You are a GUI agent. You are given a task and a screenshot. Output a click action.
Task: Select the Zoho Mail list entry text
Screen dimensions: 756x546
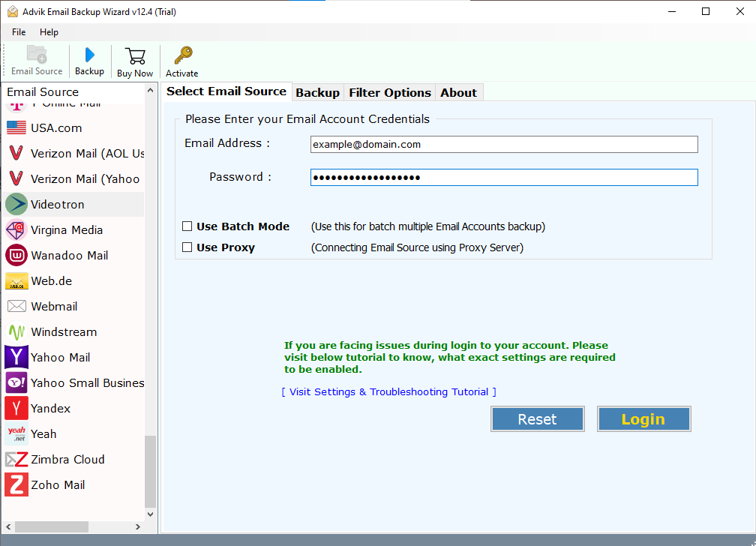(x=58, y=484)
